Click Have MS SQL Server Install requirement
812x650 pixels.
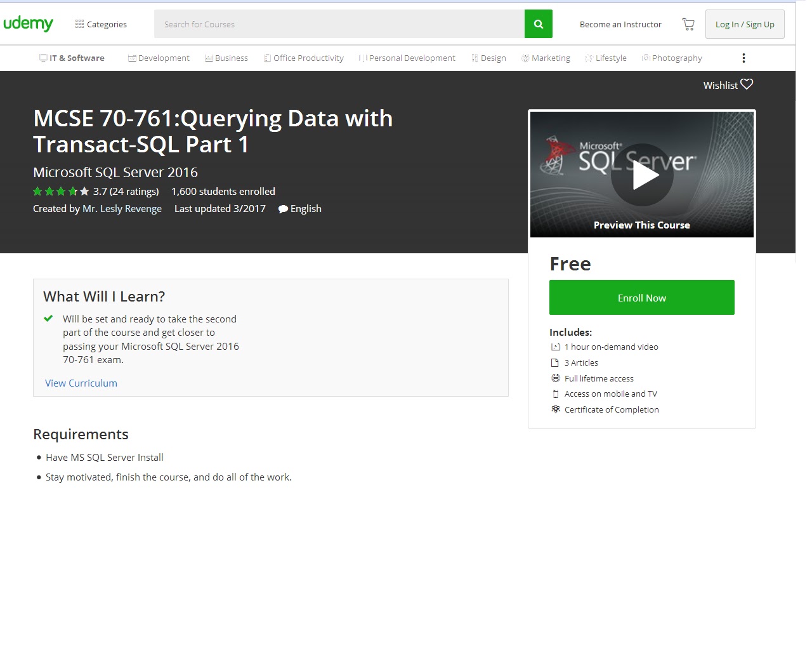[x=105, y=457]
